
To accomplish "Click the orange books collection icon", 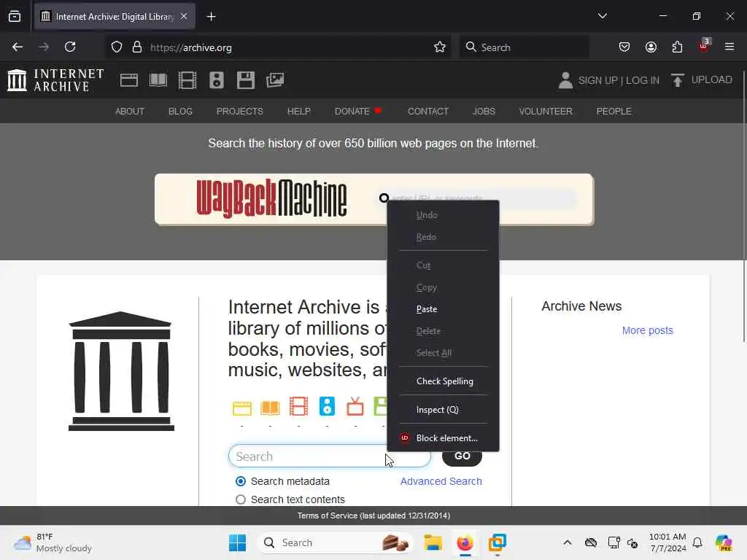I will point(270,408).
